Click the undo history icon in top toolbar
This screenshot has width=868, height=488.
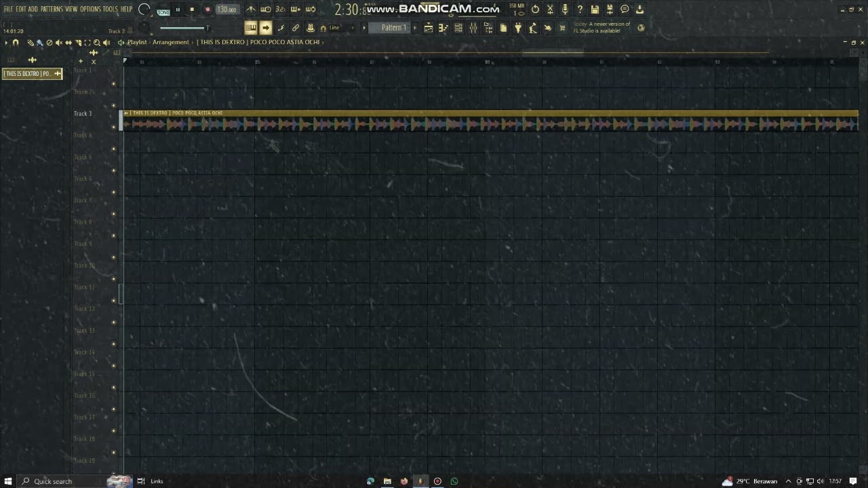point(535,9)
